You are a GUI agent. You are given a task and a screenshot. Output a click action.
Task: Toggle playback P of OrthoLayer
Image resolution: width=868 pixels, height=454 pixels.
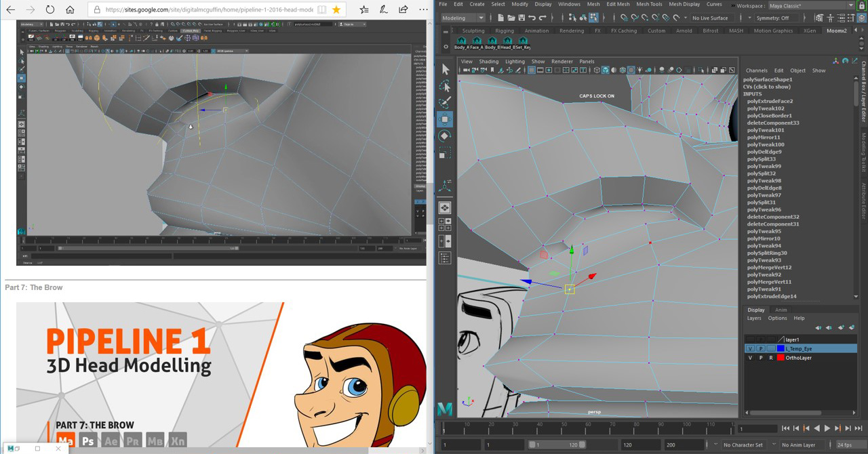[761, 358]
